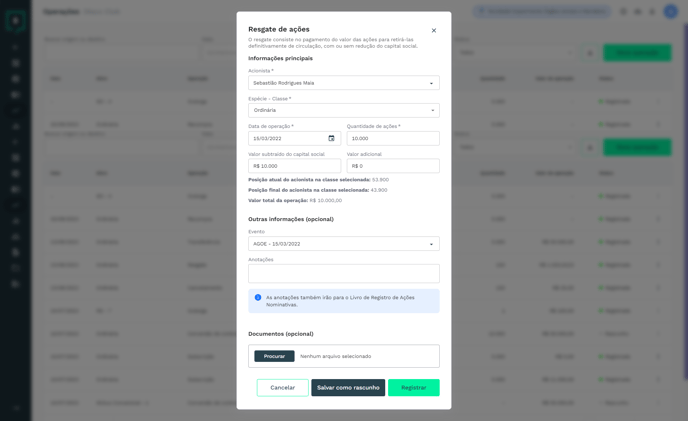Click the Quantidade de ações field
688x421 pixels.
click(393, 138)
